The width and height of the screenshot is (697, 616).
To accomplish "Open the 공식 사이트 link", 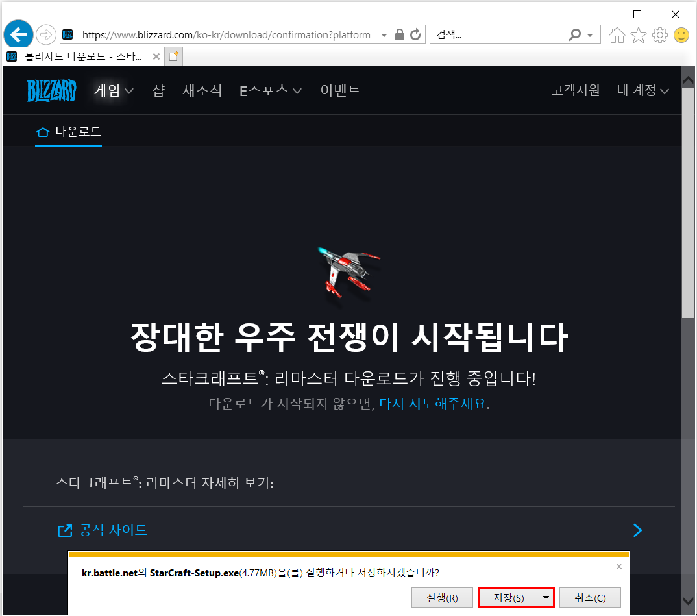I will (113, 530).
